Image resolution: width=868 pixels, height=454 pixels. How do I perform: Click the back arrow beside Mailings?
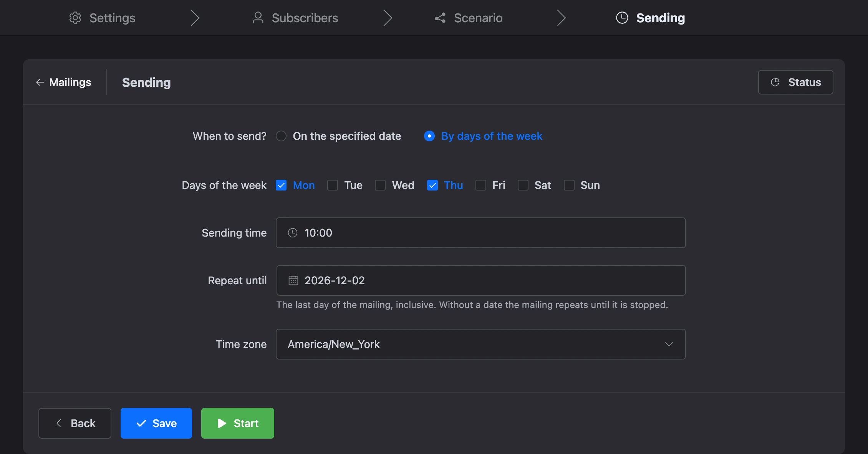coord(40,82)
